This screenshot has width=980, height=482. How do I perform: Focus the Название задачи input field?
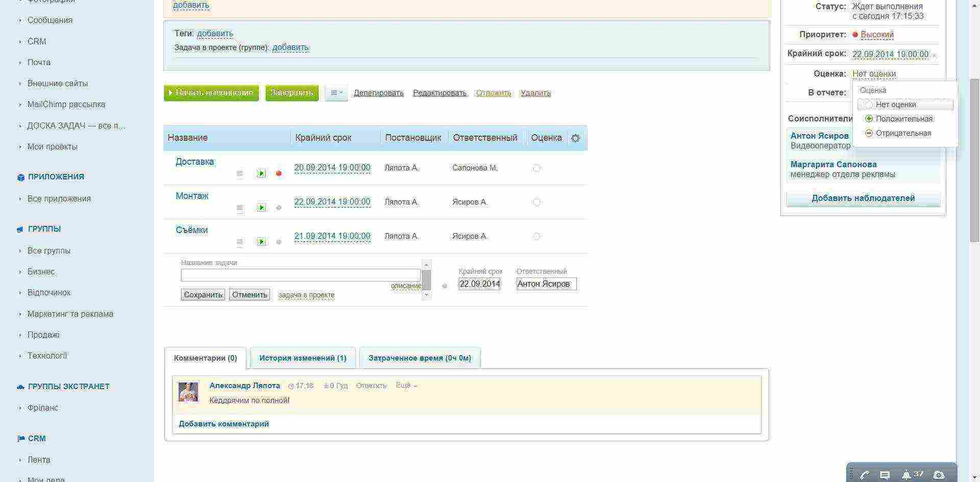(x=301, y=275)
